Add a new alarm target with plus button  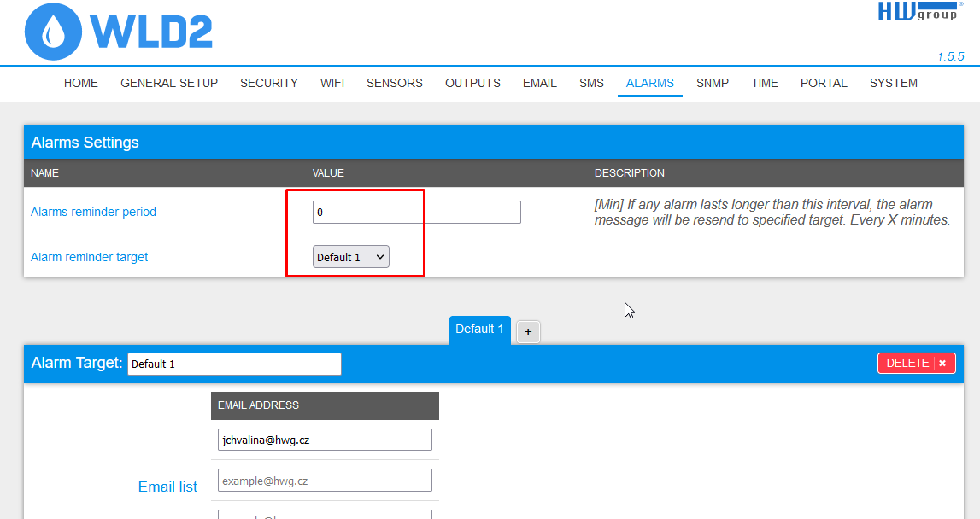(x=528, y=332)
